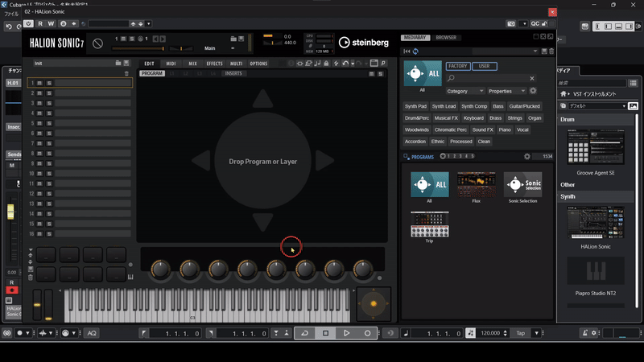Select the next program arrow in header
Screen dimensions: 644x362
click(163, 39)
